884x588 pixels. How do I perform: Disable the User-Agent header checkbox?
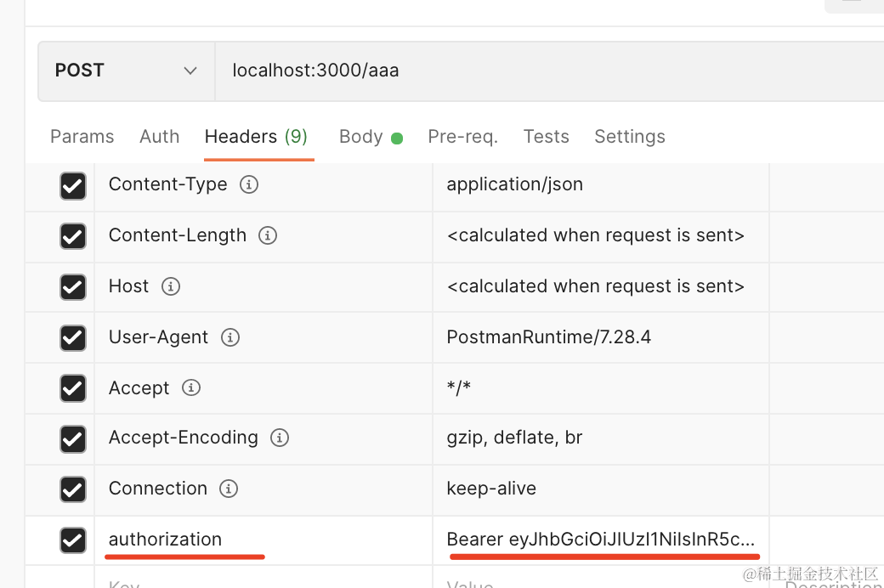click(x=73, y=337)
